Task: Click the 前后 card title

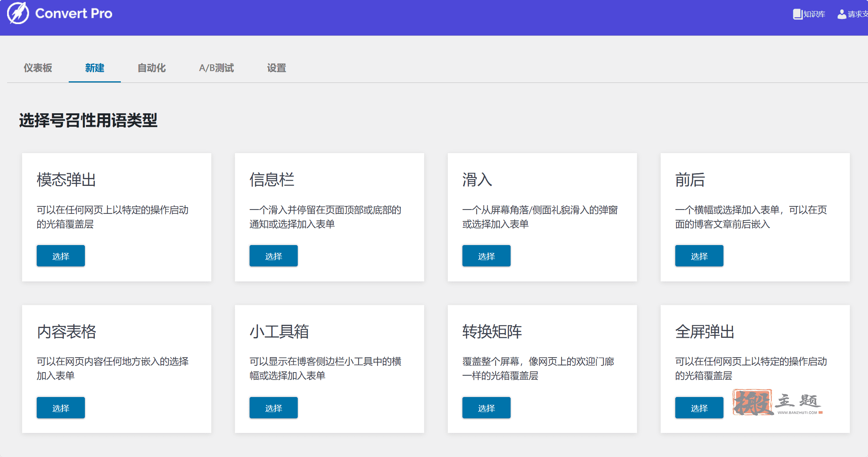Action: click(690, 180)
